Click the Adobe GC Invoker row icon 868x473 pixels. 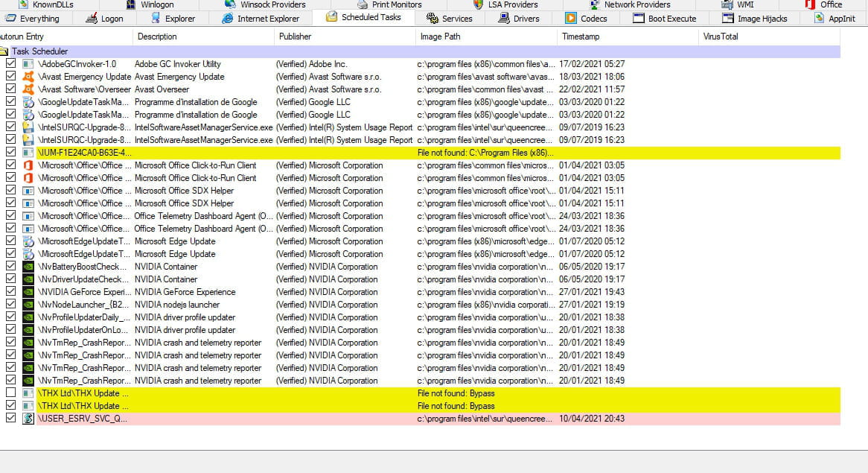pos(28,64)
